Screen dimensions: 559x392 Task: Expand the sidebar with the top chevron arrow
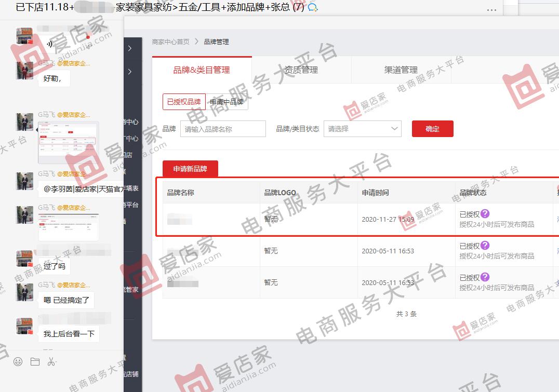point(129,47)
